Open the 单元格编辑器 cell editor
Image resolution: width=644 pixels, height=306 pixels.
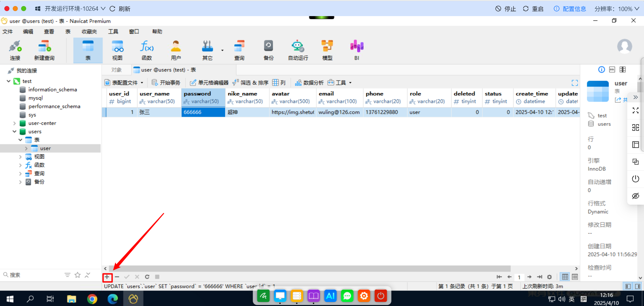[x=209, y=83]
